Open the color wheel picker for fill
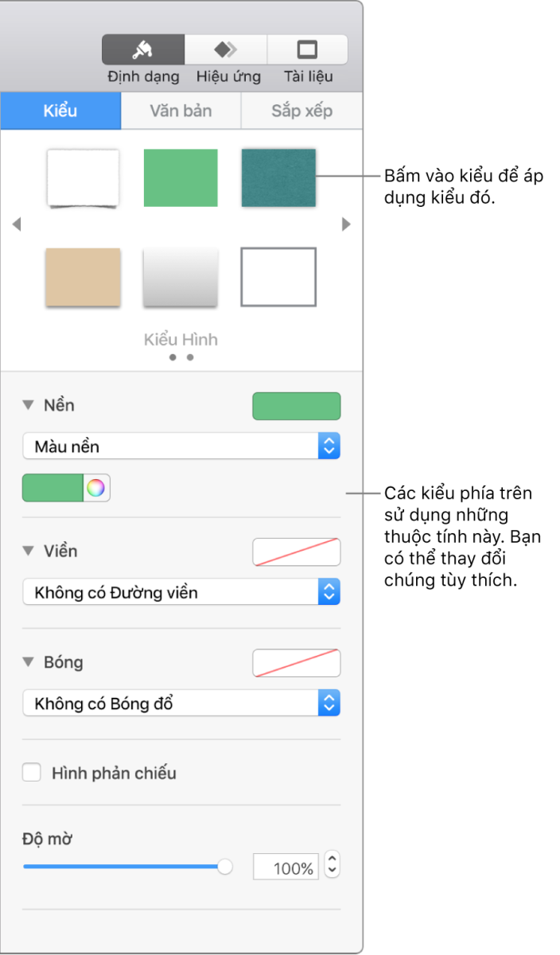Viewport: 560px width, 955px height. click(x=96, y=488)
